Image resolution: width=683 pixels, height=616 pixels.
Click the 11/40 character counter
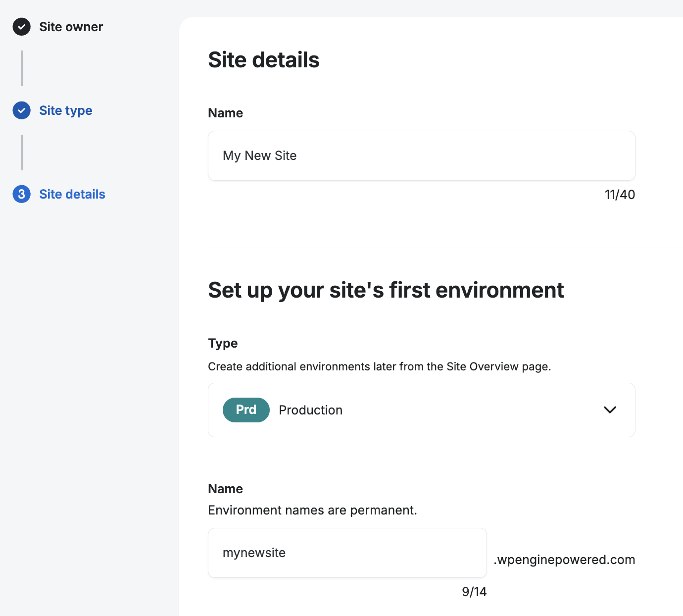620,195
